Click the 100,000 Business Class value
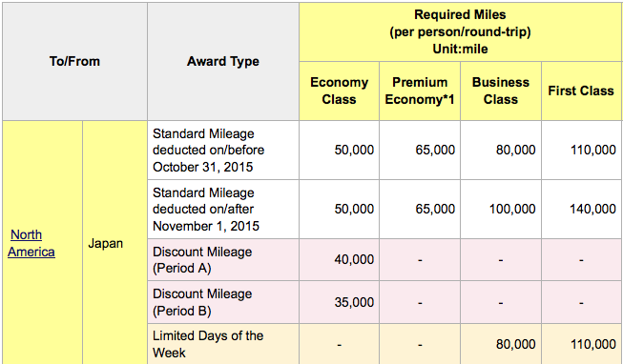The image size is (623, 364). click(x=512, y=210)
